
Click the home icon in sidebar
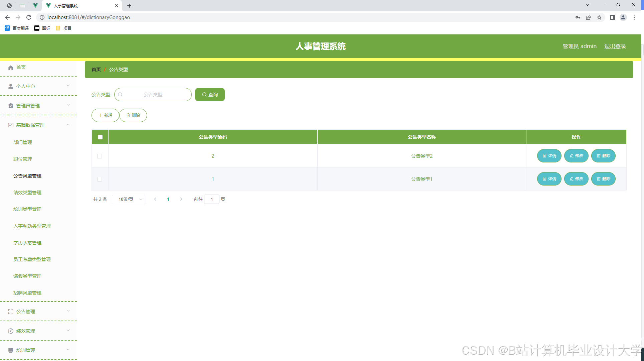(x=11, y=68)
